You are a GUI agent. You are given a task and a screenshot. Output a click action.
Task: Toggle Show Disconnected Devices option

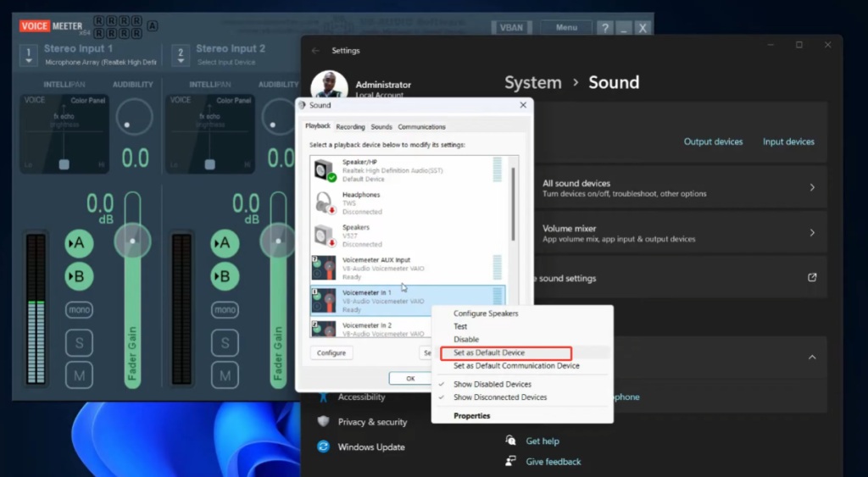pos(500,397)
